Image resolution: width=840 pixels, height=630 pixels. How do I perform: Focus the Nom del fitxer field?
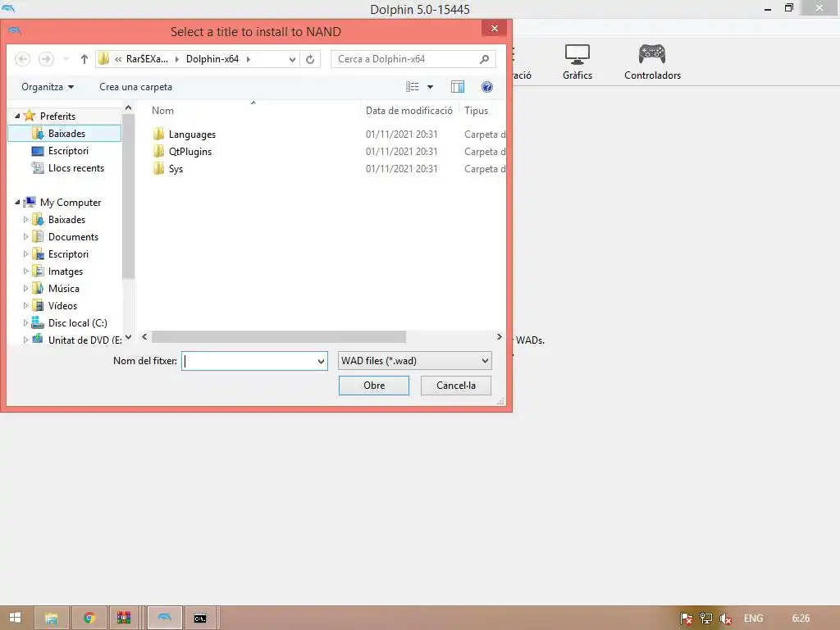point(249,361)
